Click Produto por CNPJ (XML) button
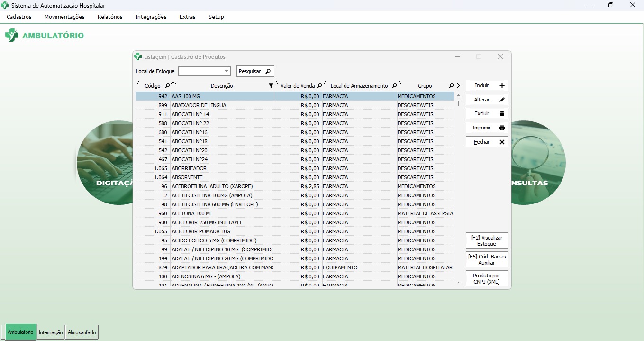644x341 pixels. coord(487,278)
